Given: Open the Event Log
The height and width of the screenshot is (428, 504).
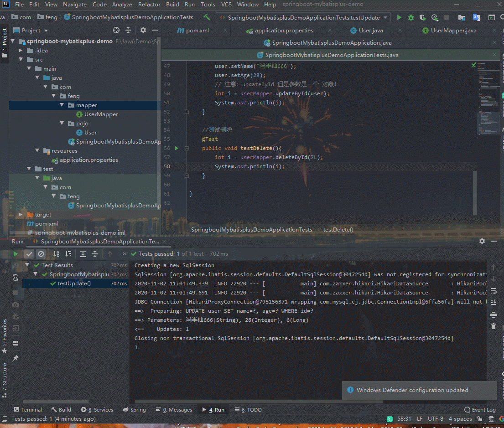Looking at the screenshot, I should 480,410.
